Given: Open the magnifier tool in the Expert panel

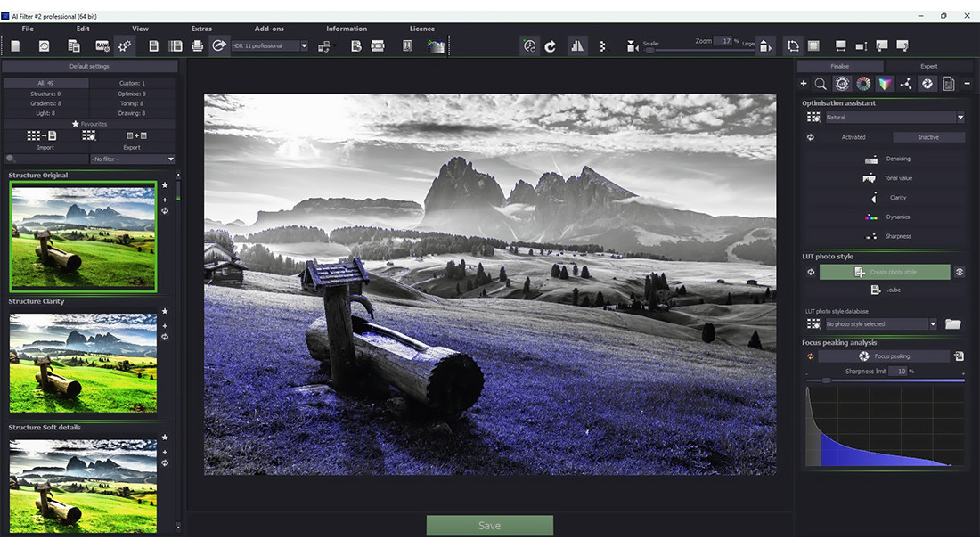Looking at the screenshot, I should pyautogui.click(x=821, y=83).
